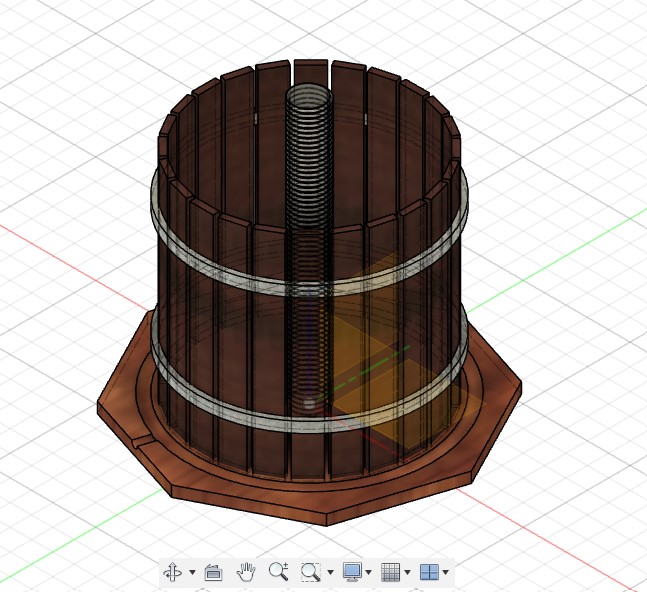Select the Zoom magnifier with plus-minus
Screen dimensions: 647x592
pyautogui.click(x=279, y=572)
